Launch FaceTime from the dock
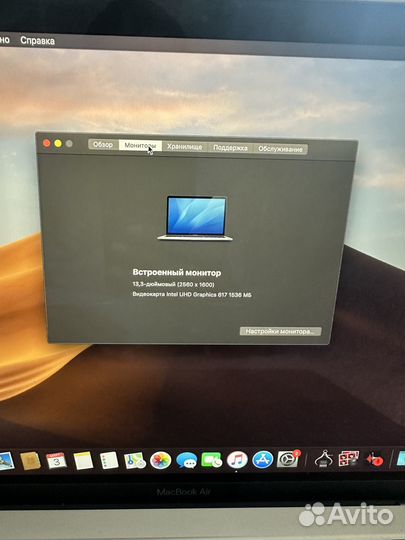The image size is (405, 540). tap(211, 460)
